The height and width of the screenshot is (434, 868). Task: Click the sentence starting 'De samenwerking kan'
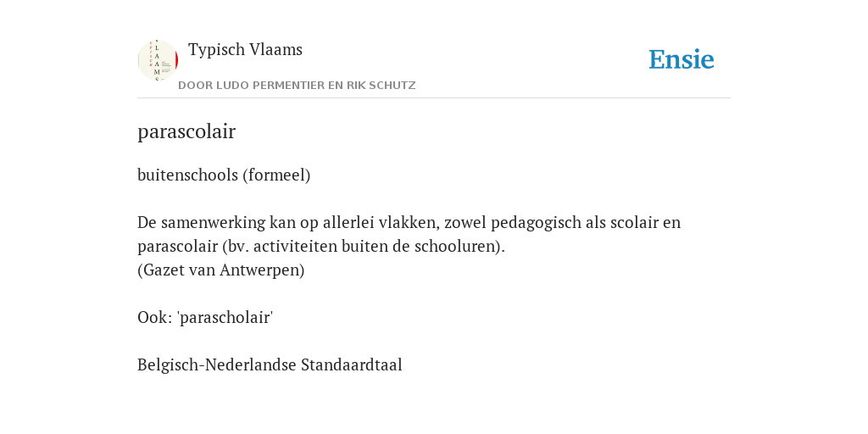(x=409, y=234)
